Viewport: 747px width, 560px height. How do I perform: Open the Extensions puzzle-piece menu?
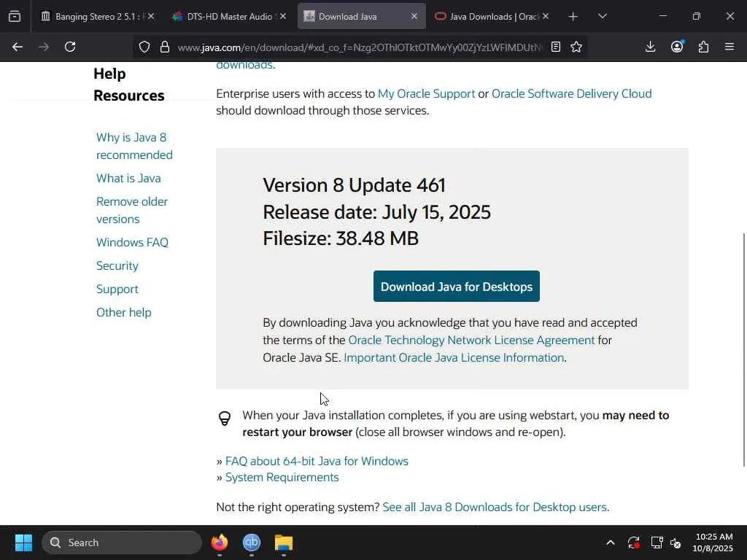point(703,47)
